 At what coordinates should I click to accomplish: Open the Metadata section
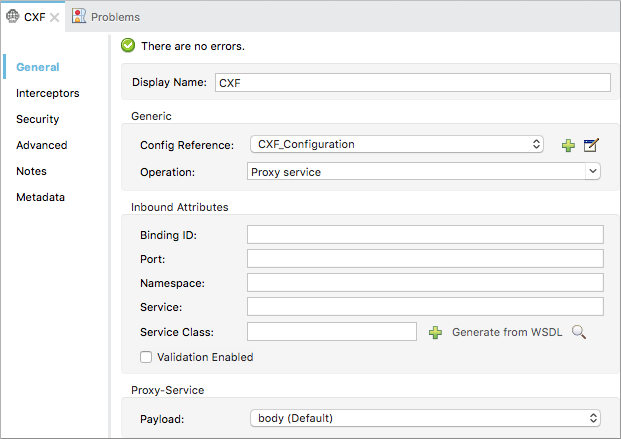pos(40,197)
